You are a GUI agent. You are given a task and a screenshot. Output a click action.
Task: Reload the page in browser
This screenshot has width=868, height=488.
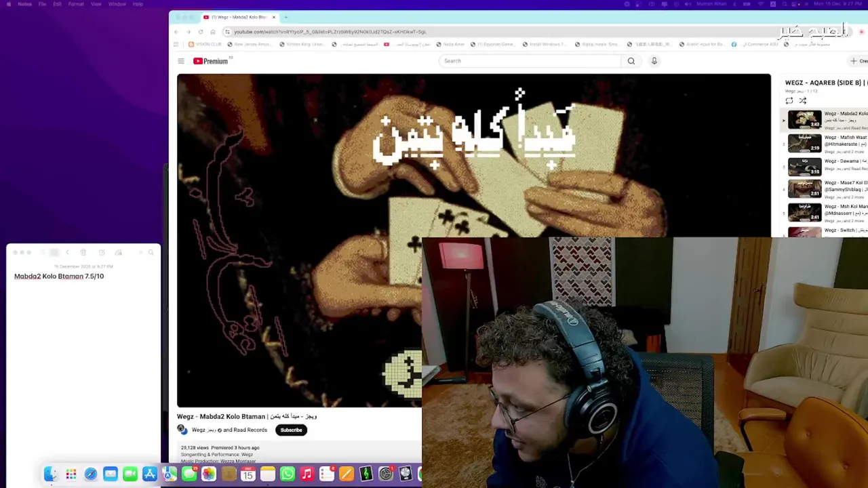pyautogui.click(x=201, y=32)
